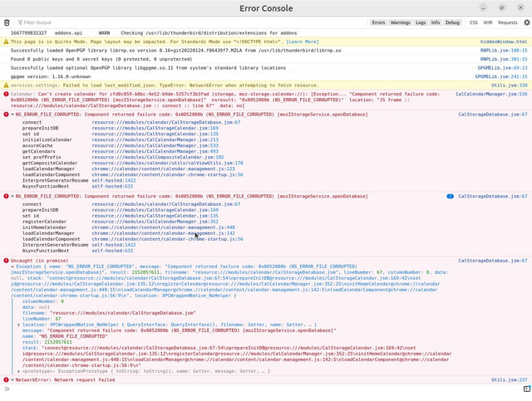Open Utils.jsm:237 source link
Viewport: 532px width, 401px height.
510,379
